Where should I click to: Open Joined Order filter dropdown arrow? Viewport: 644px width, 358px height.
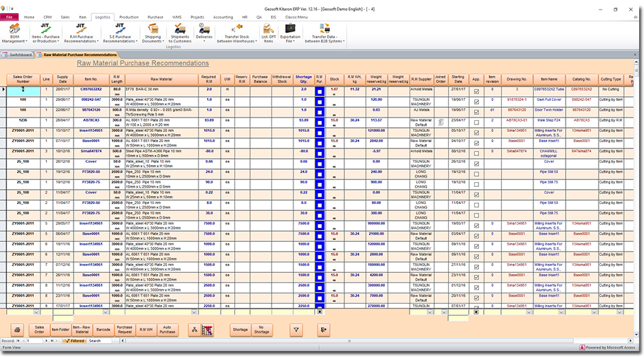click(443, 312)
